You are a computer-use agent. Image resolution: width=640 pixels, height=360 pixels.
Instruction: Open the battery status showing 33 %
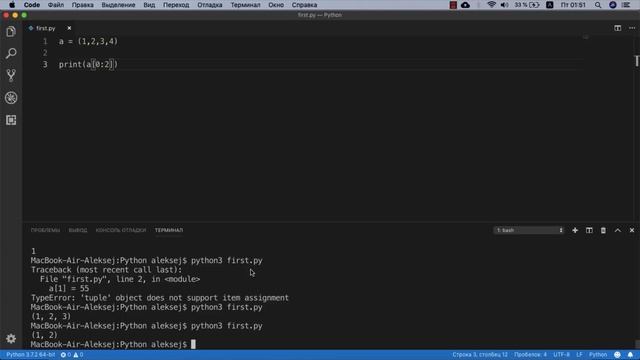click(527, 5)
